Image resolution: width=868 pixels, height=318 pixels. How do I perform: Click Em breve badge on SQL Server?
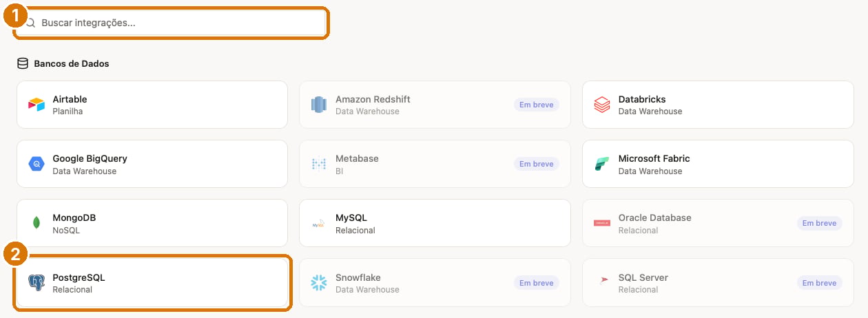(x=820, y=283)
